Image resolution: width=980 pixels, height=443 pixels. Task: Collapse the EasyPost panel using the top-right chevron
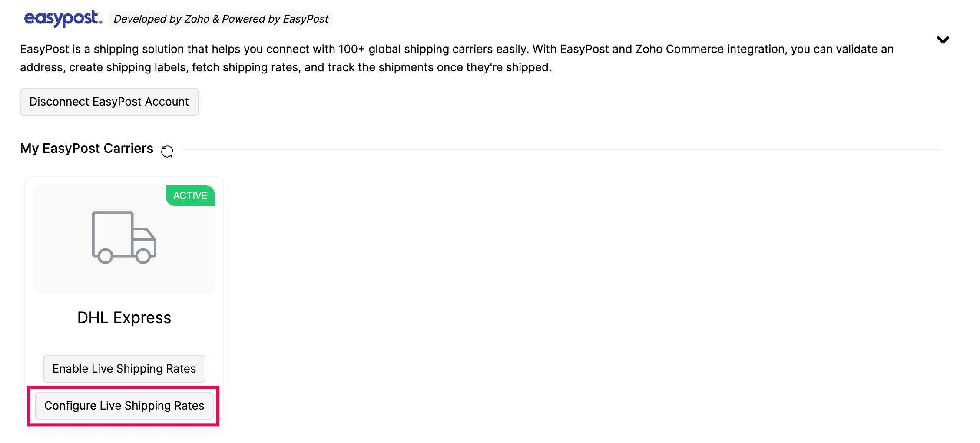(x=943, y=40)
